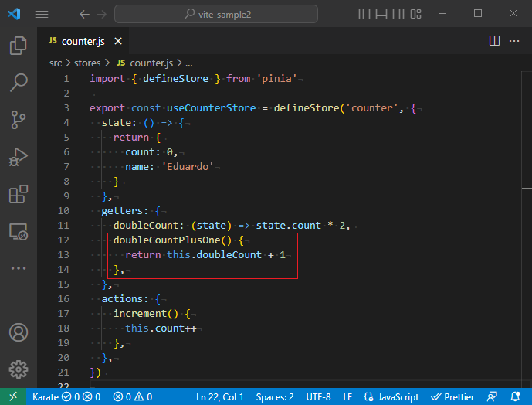Click line number 1 in gutter
The height and width of the screenshot is (405, 532).
(66, 79)
